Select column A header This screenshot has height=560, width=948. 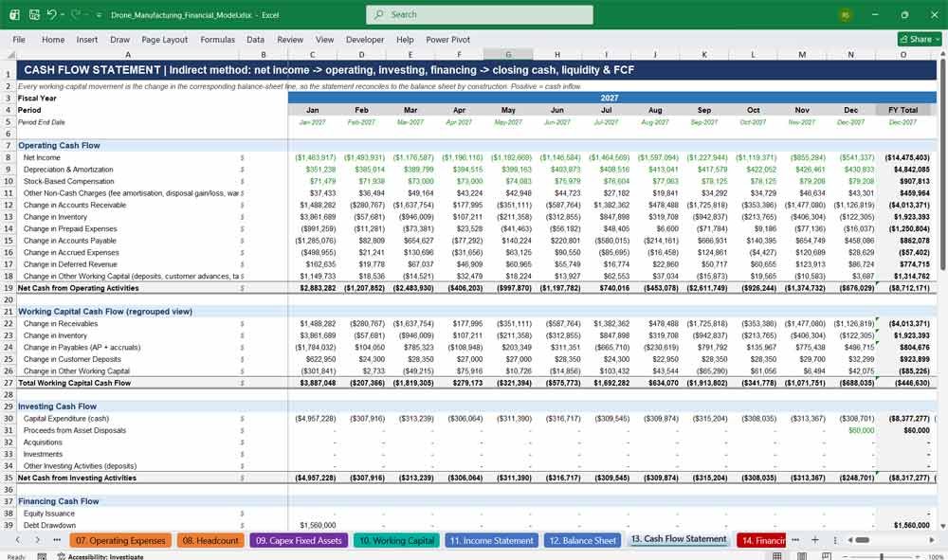tap(128, 54)
